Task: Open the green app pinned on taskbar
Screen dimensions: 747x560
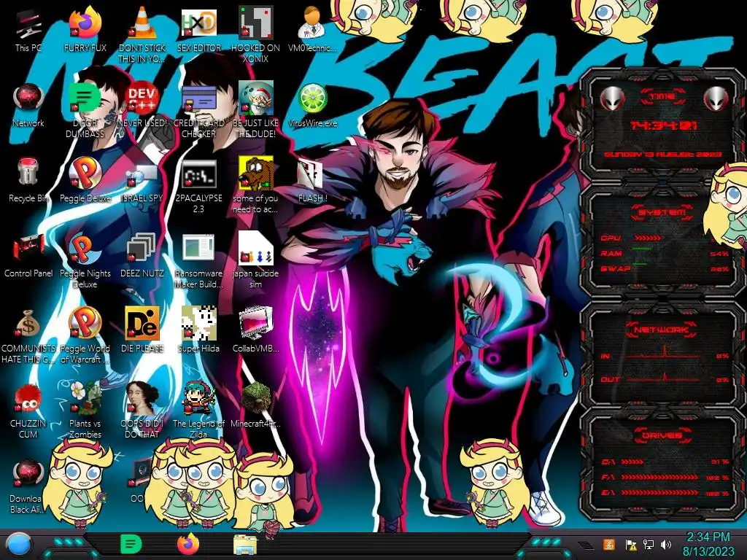Action: 131,544
